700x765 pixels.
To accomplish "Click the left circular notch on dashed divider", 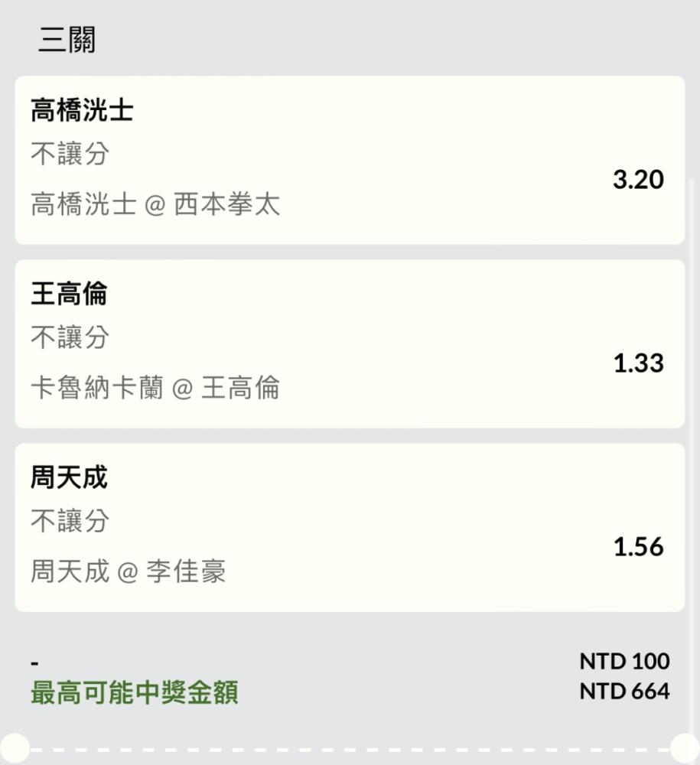I will point(14,748).
